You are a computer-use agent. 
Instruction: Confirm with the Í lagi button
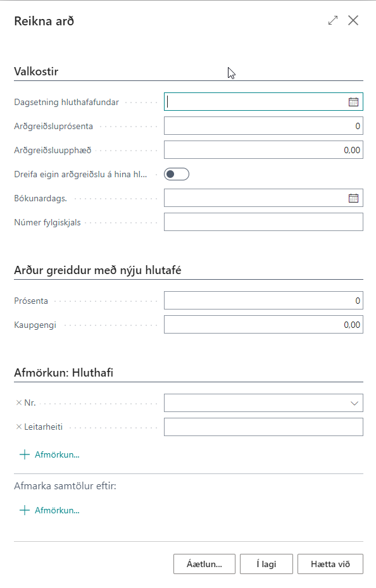[266, 564]
